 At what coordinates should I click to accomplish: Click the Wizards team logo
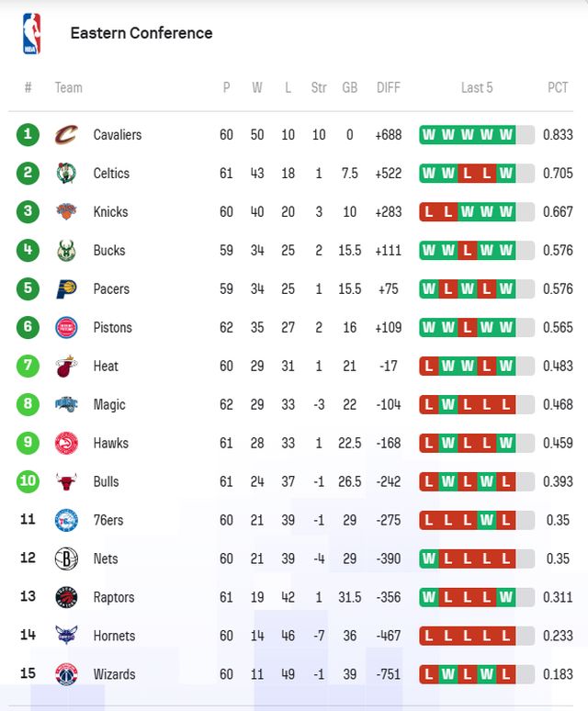[x=66, y=675]
